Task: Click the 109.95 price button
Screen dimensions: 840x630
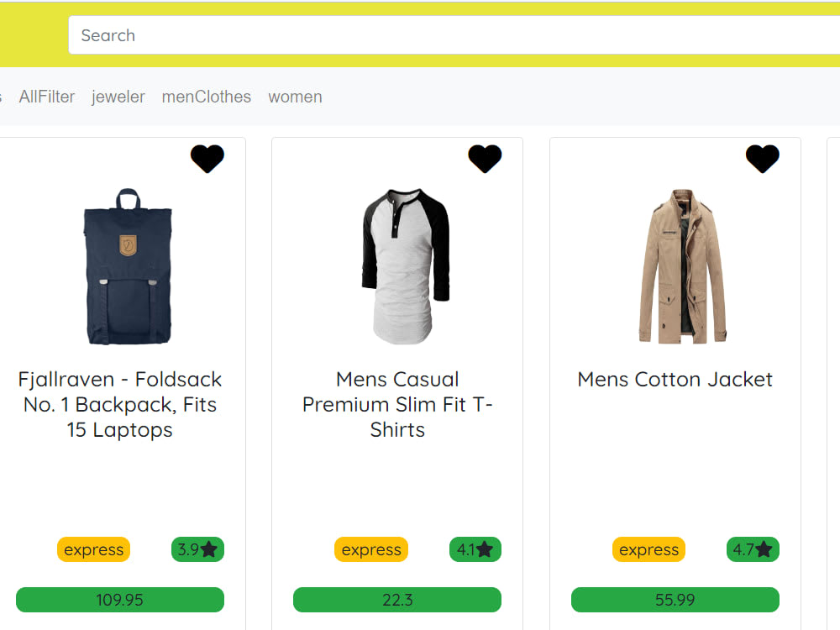Action: pos(119,600)
